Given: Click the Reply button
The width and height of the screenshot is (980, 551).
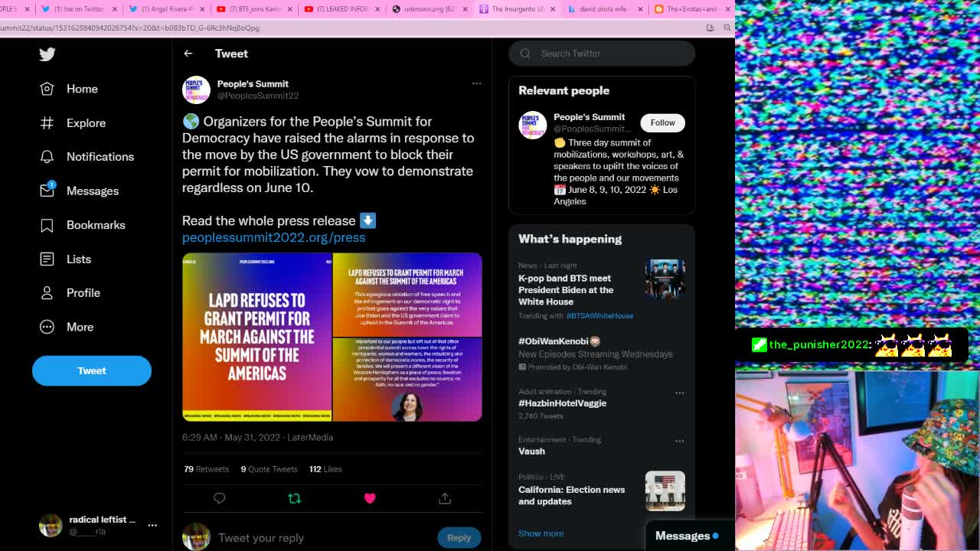Looking at the screenshot, I should (x=459, y=537).
